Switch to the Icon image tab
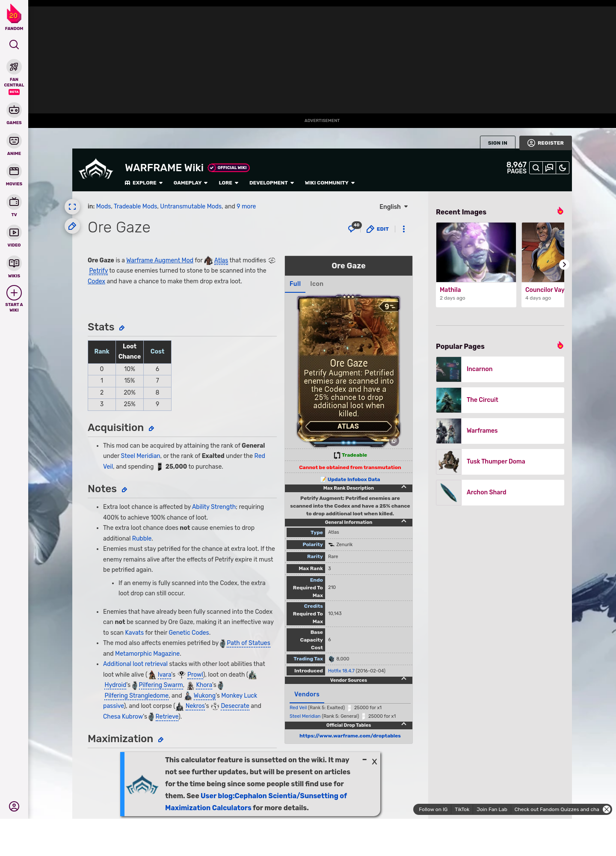This screenshot has width=616, height=856. click(x=317, y=284)
